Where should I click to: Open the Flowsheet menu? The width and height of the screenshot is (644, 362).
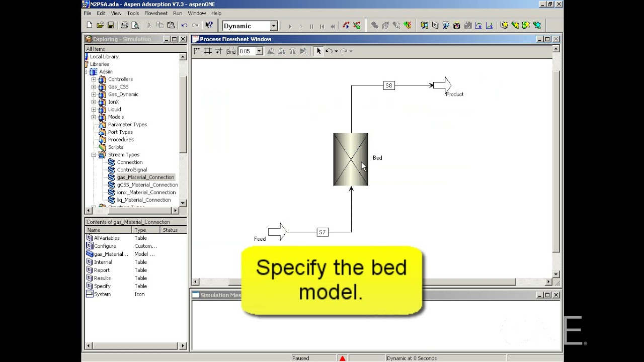coord(156,13)
